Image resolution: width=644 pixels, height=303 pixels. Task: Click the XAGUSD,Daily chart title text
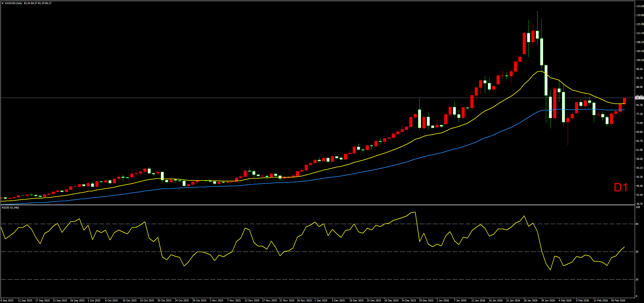tap(13, 3)
